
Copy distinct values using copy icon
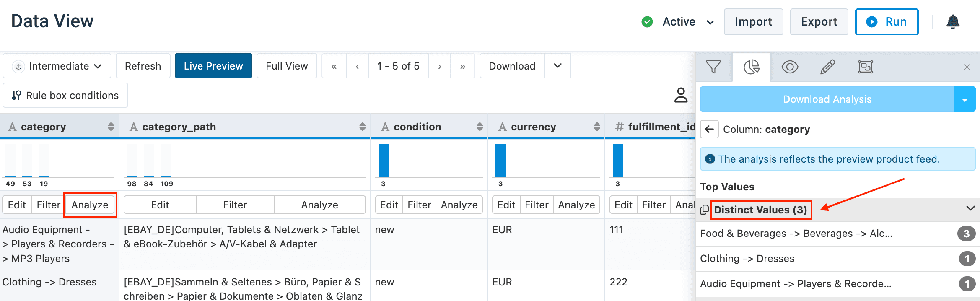tap(705, 210)
